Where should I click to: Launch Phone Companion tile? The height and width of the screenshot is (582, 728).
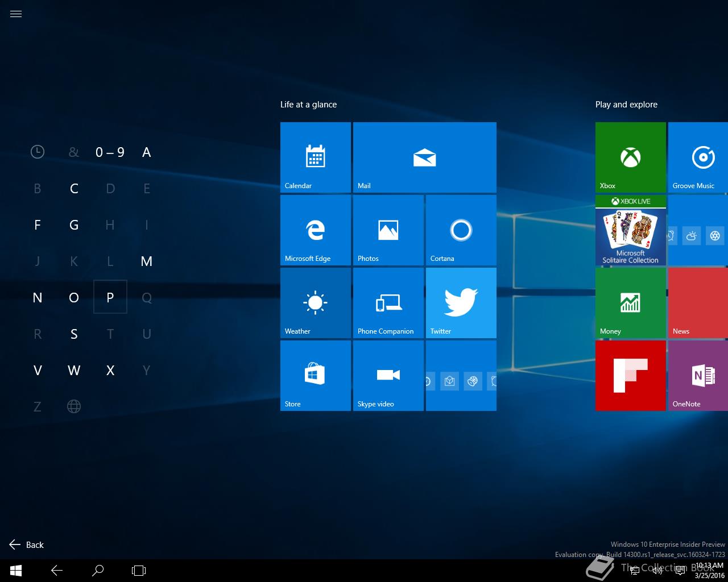pos(388,303)
